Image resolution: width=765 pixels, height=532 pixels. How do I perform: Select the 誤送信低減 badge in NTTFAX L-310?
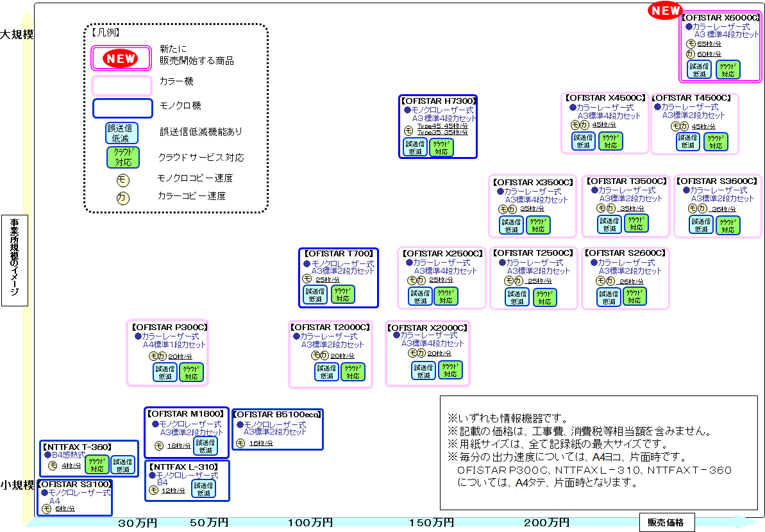coord(203,489)
